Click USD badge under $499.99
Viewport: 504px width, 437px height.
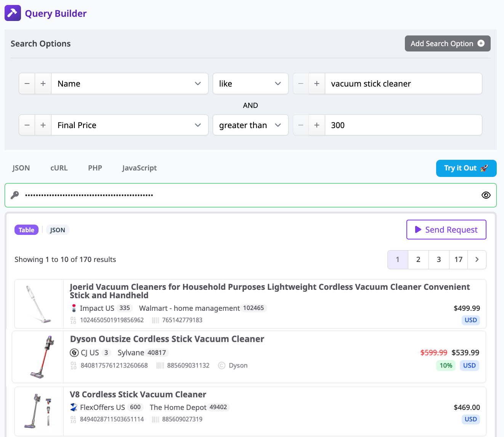point(471,320)
